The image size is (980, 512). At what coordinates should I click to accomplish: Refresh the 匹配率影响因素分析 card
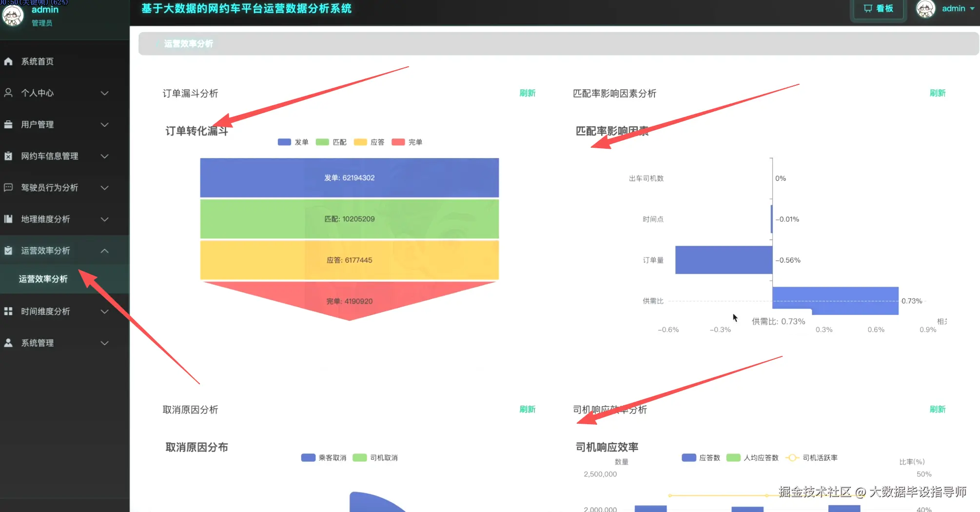click(938, 93)
